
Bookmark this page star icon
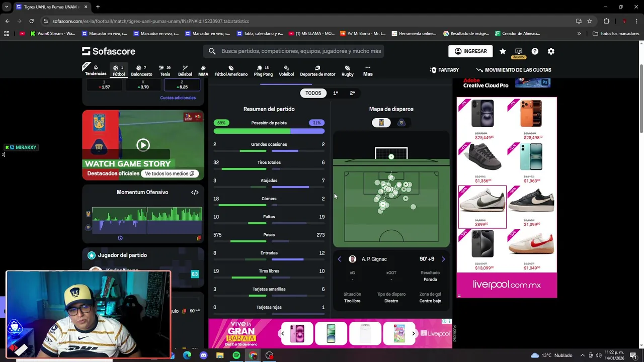pyautogui.click(x=590, y=21)
